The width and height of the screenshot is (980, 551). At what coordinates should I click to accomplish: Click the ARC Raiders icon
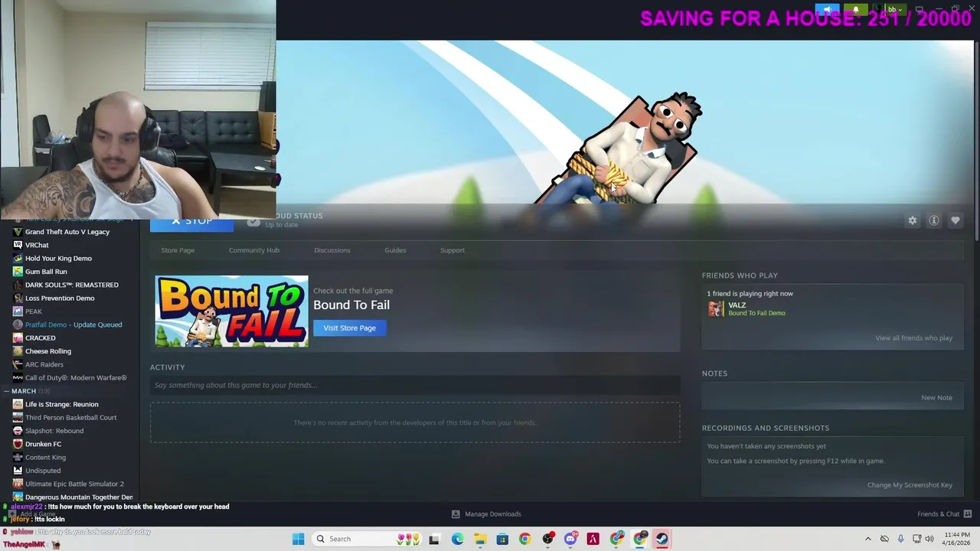point(18,364)
